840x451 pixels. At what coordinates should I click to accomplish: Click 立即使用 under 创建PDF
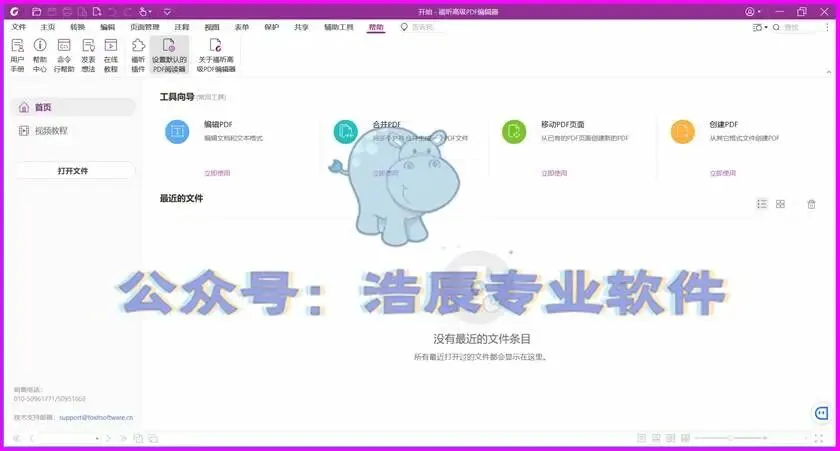(723, 173)
